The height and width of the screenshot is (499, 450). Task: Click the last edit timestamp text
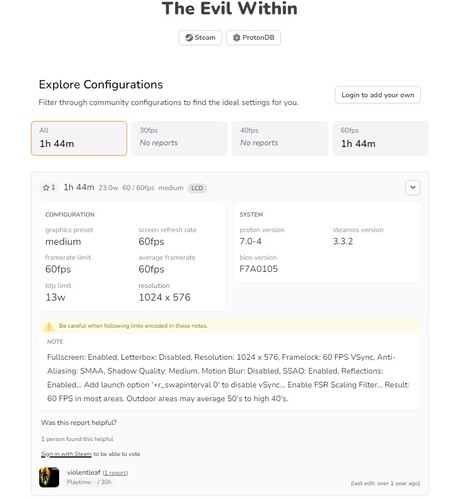click(385, 483)
